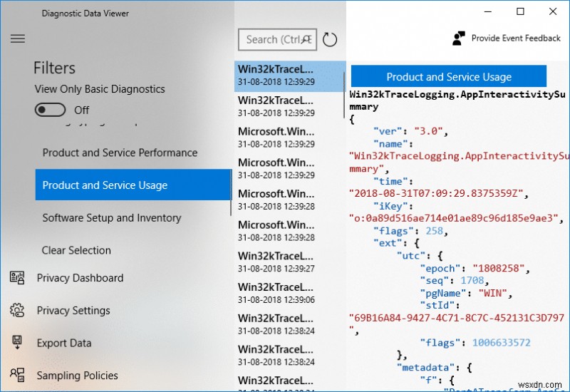
Task: Open the hamburger navigation menu
Action: pos(18,39)
